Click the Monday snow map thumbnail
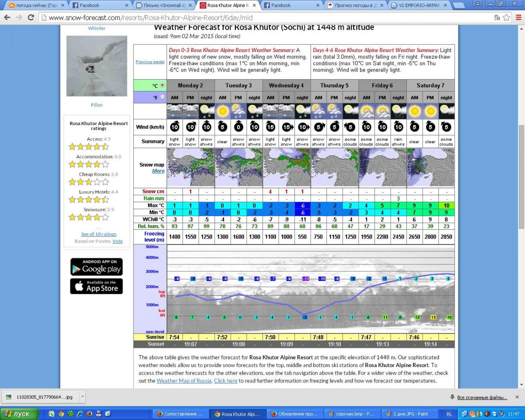 coord(191,168)
